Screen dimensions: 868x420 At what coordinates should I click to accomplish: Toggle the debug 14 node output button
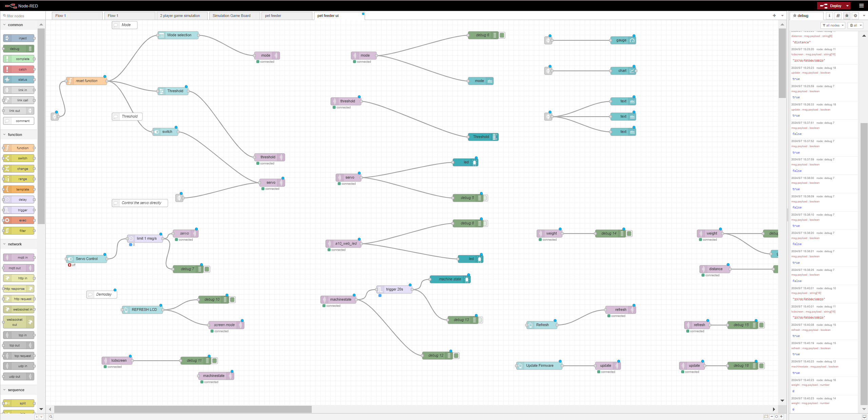coord(629,234)
